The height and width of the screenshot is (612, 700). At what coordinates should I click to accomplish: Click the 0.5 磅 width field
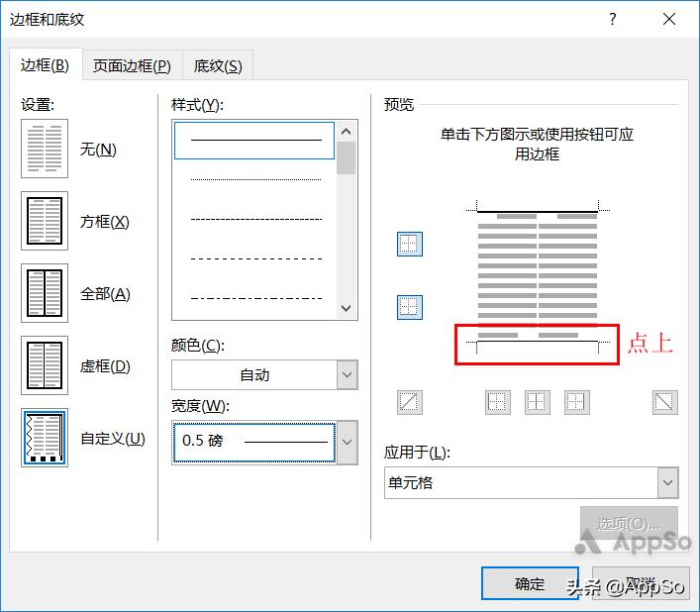click(x=254, y=442)
